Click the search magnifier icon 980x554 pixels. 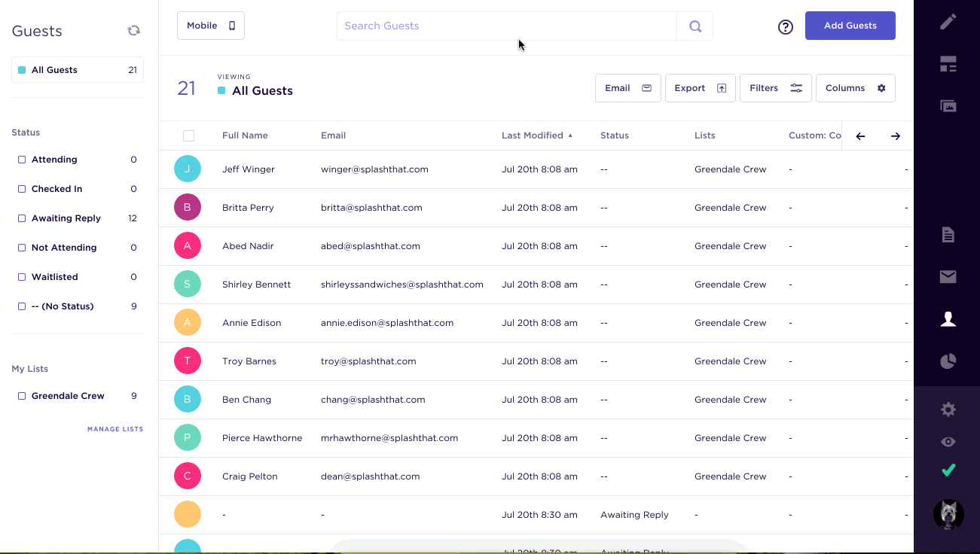pyautogui.click(x=695, y=26)
